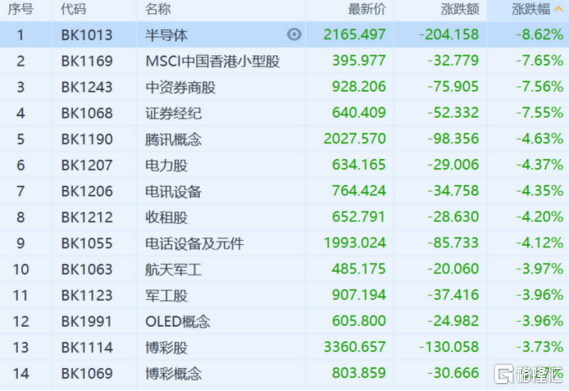Open the 军工股 sector
Screen dimensions: 569x391
[166, 296]
